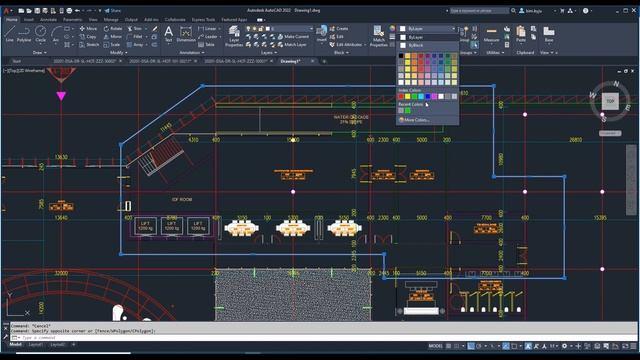Click the Rotate tool
The height and width of the screenshot is (360, 640).
tap(113, 29)
